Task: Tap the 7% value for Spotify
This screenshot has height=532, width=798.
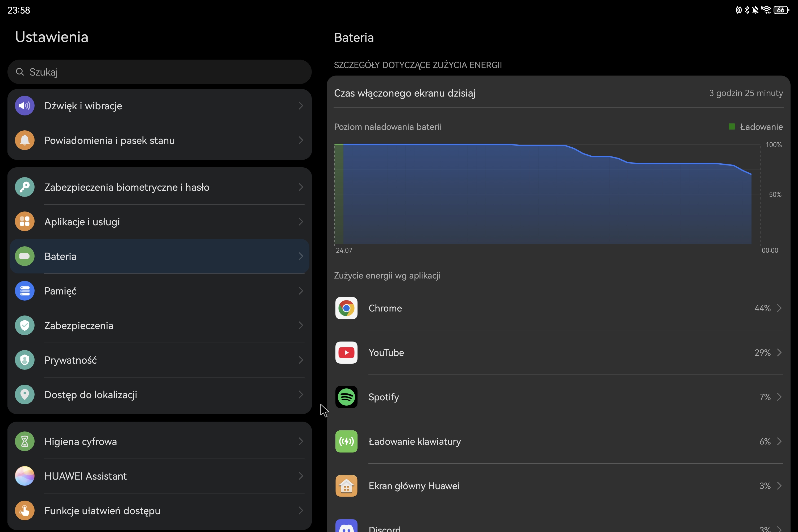Action: pos(765,397)
